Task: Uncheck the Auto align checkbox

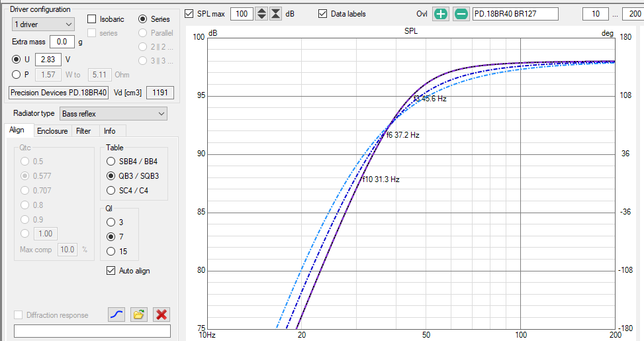Action: (x=111, y=270)
